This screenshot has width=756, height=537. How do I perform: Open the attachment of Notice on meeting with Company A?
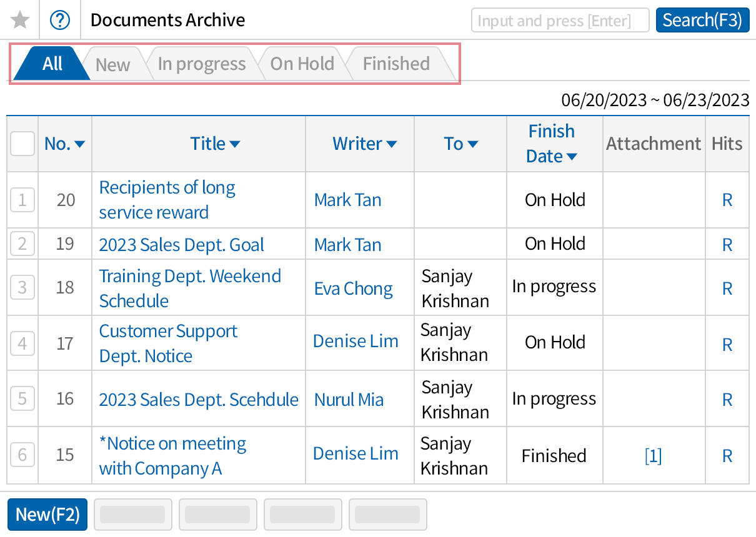653,455
